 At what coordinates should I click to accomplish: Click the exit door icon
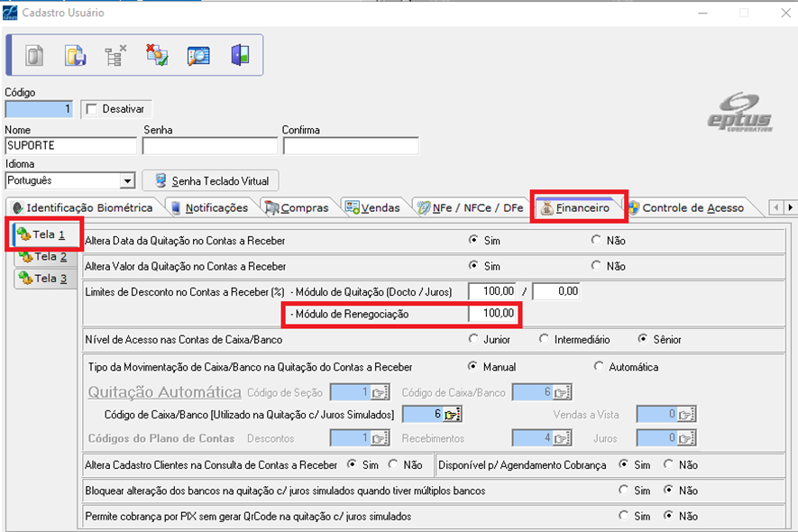239,55
